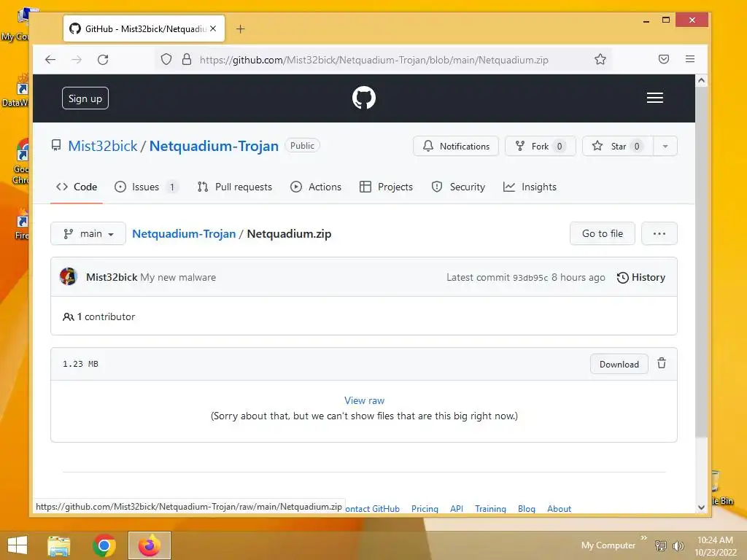This screenshot has height=560, width=747.
Task: Open the About footer link
Action: 559,508
